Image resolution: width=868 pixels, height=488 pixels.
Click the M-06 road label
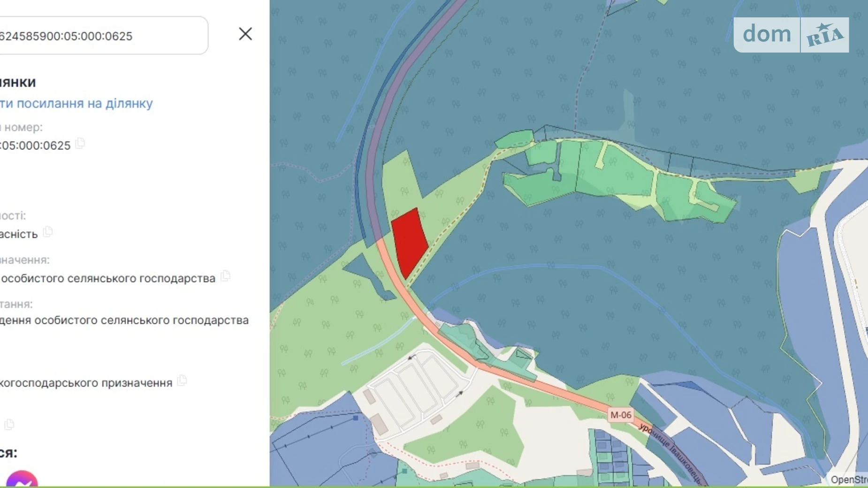pos(620,415)
